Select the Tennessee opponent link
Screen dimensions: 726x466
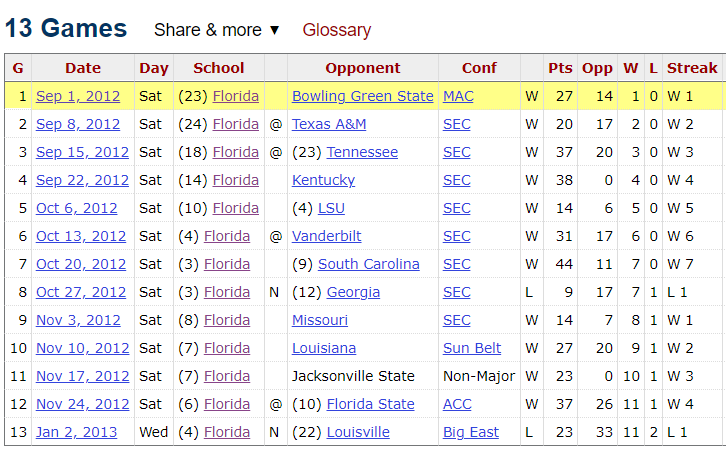click(362, 152)
